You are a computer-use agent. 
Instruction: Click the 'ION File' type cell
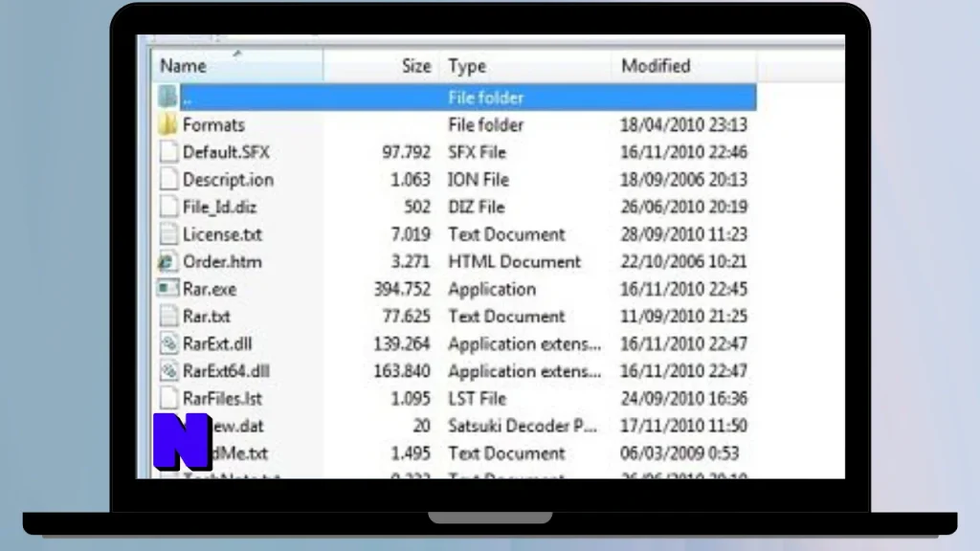pyautogui.click(x=479, y=180)
